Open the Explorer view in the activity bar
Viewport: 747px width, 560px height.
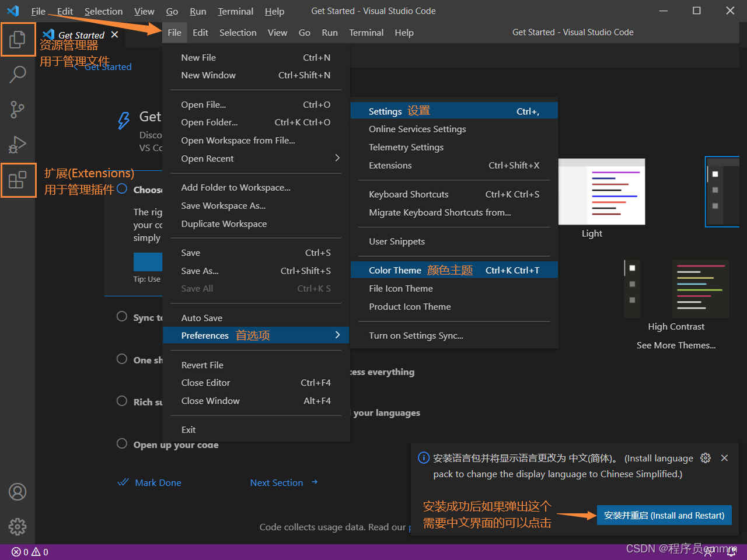(18, 39)
